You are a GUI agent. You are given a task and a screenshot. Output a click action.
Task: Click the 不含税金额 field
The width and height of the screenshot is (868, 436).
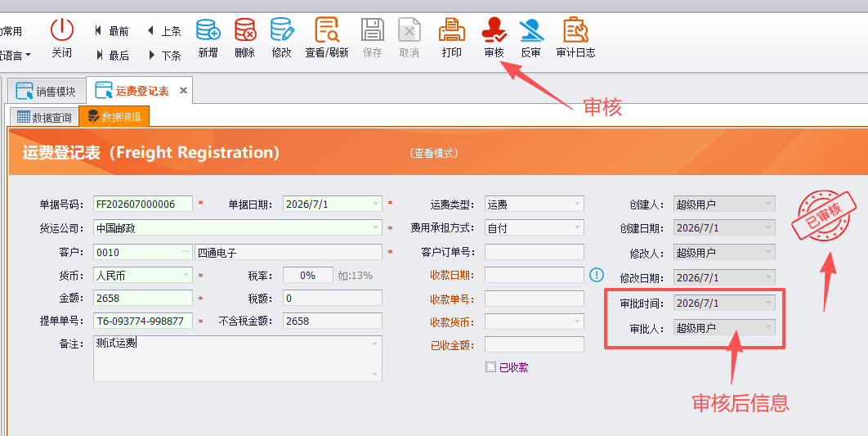(332, 321)
